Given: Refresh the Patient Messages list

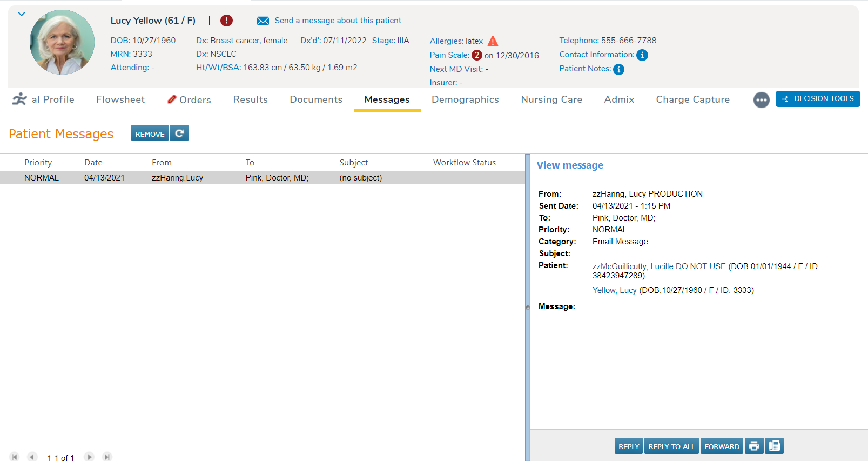Looking at the screenshot, I should pos(179,133).
